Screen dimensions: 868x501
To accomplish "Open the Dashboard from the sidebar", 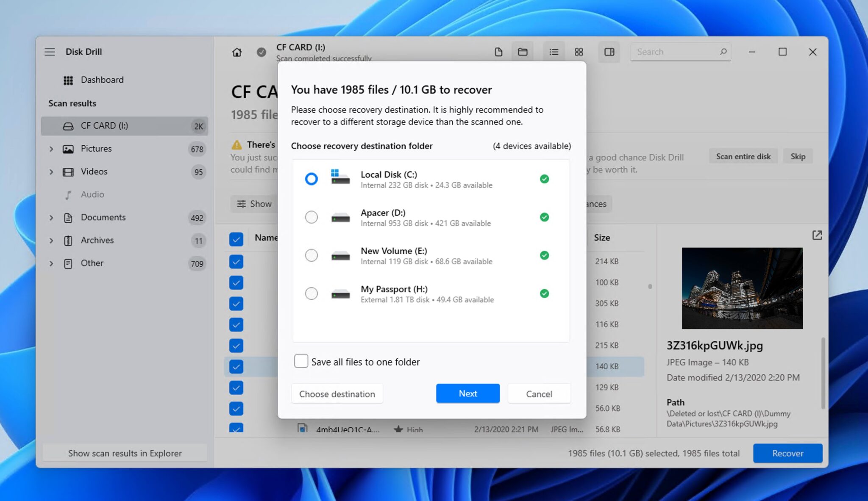I will coord(102,80).
